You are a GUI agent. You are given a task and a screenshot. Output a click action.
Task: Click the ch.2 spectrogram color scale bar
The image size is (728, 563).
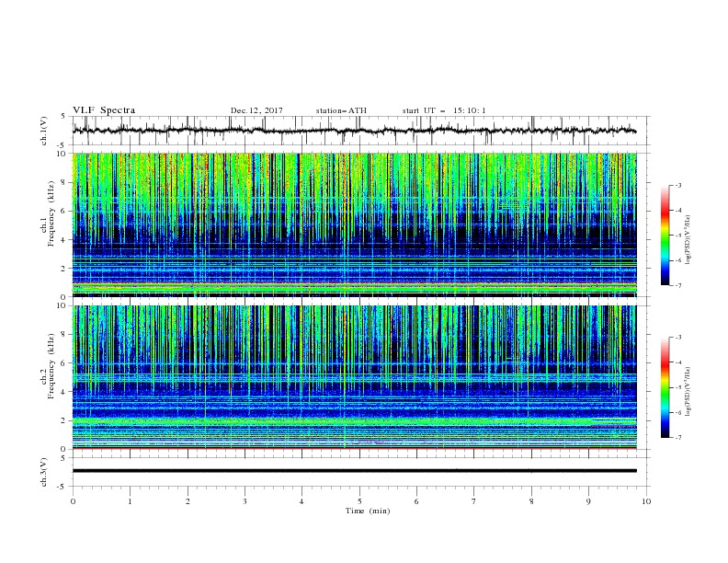[665, 387]
